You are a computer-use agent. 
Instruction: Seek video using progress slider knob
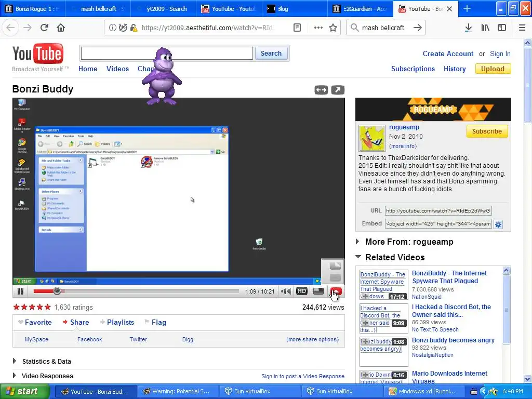point(57,291)
